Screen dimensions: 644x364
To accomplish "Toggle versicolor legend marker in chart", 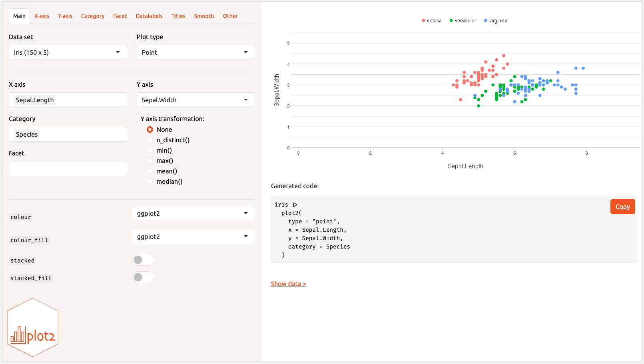I will 451,21.
